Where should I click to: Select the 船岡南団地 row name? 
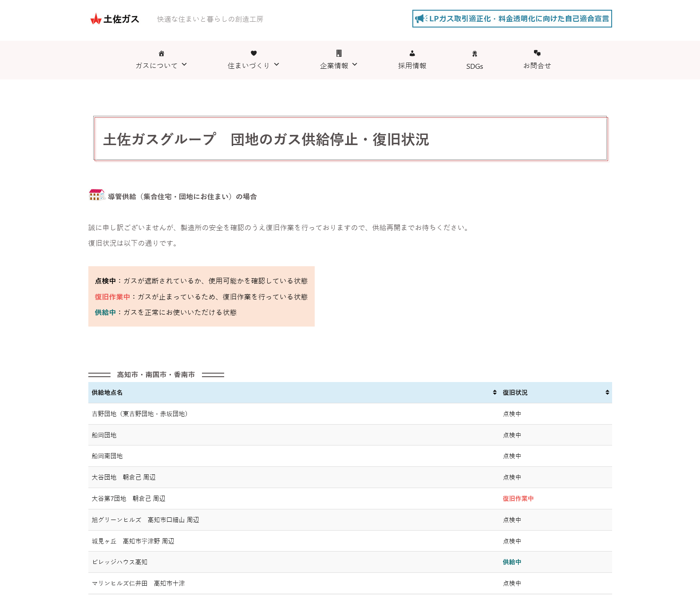pos(107,456)
